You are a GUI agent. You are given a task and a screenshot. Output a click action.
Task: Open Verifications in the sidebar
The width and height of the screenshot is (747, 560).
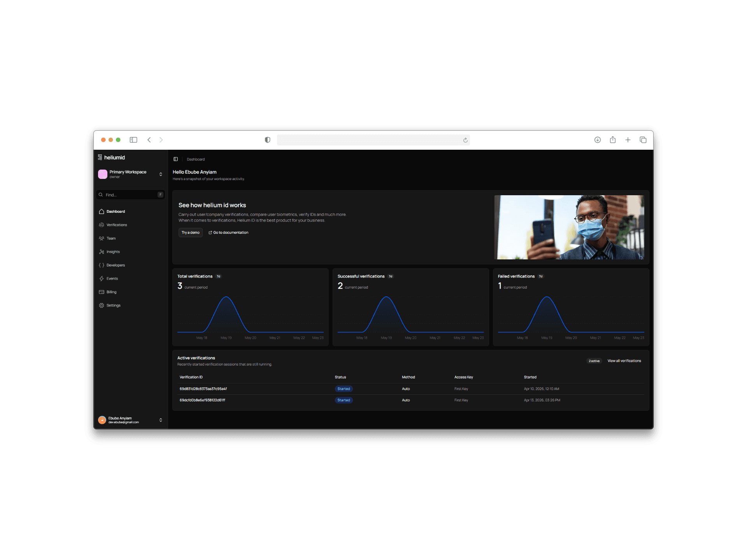(130, 225)
